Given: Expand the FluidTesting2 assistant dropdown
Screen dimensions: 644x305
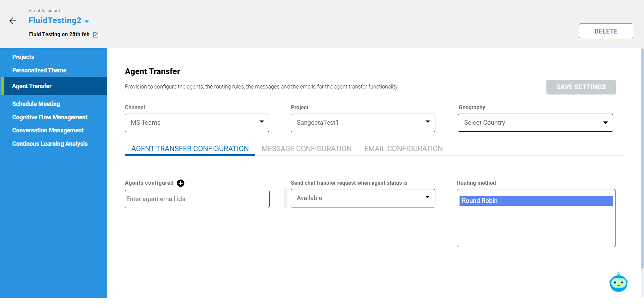Looking at the screenshot, I should click(x=87, y=21).
